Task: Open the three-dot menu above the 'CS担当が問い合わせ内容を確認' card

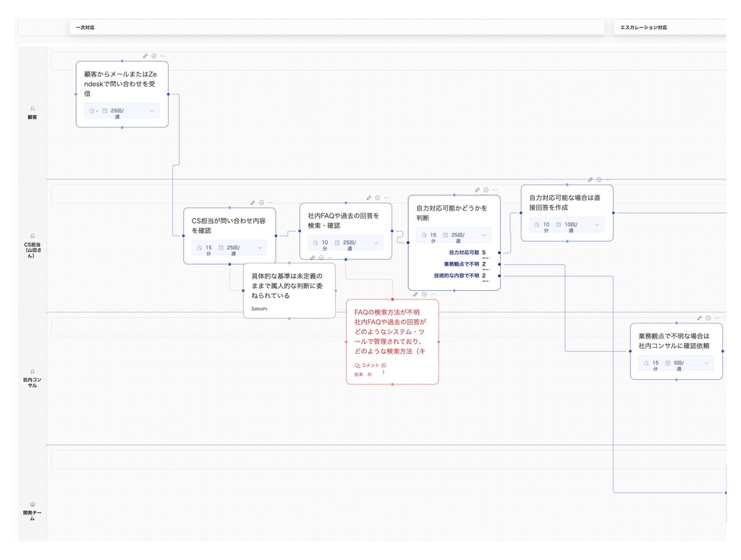Action: click(x=271, y=203)
